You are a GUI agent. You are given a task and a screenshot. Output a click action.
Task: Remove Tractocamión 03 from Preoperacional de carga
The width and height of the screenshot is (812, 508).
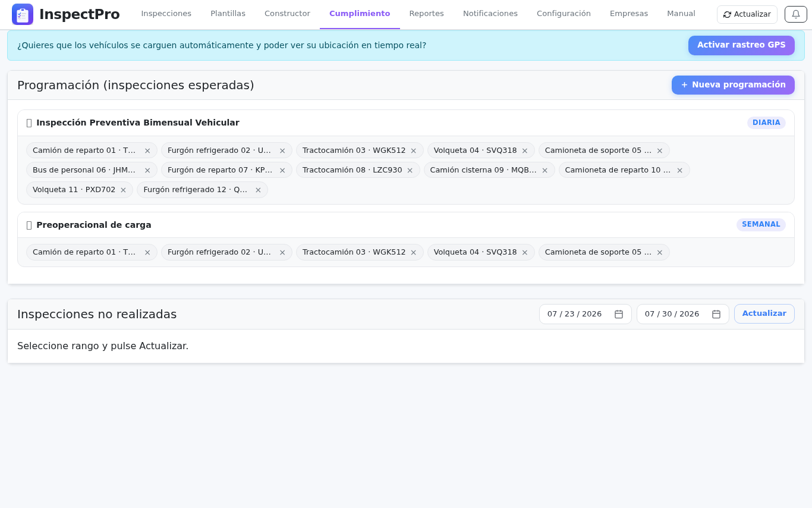[x=414, y=252]
